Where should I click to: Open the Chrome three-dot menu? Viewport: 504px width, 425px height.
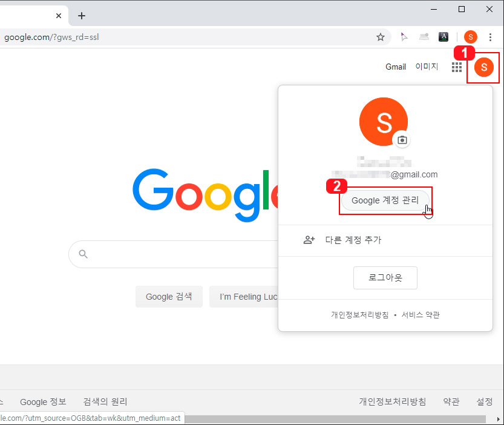[490, 37]
